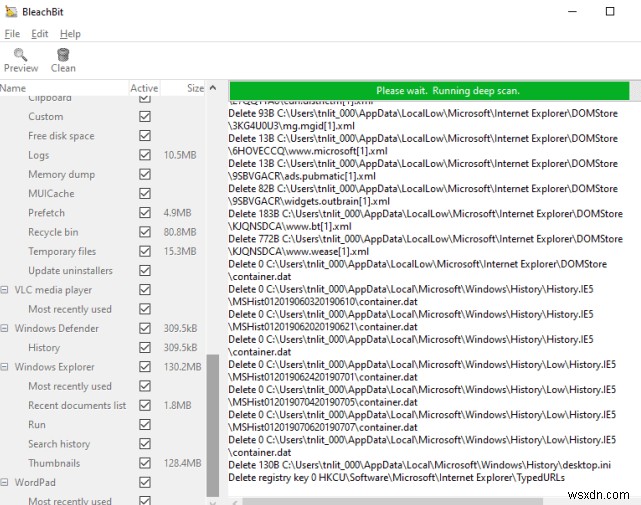Open the Edit menu
Screen dimensions: 641x505
[x=40, y=34]
